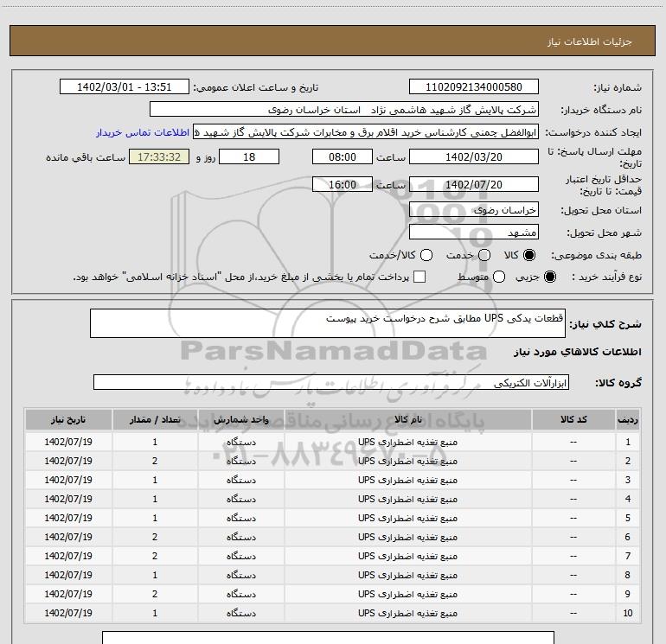Click the 08:00 deadline hour field

pos(342,156)
